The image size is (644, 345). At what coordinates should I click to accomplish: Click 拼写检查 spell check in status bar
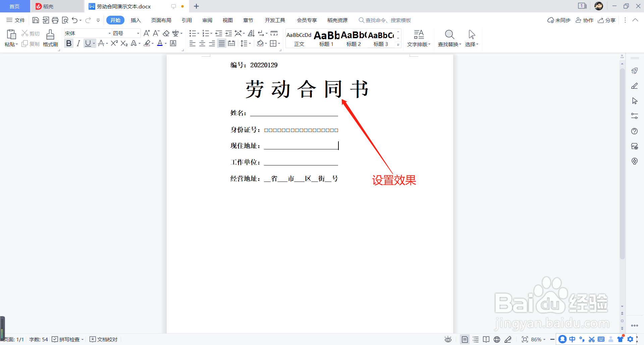tap(67, 339)
